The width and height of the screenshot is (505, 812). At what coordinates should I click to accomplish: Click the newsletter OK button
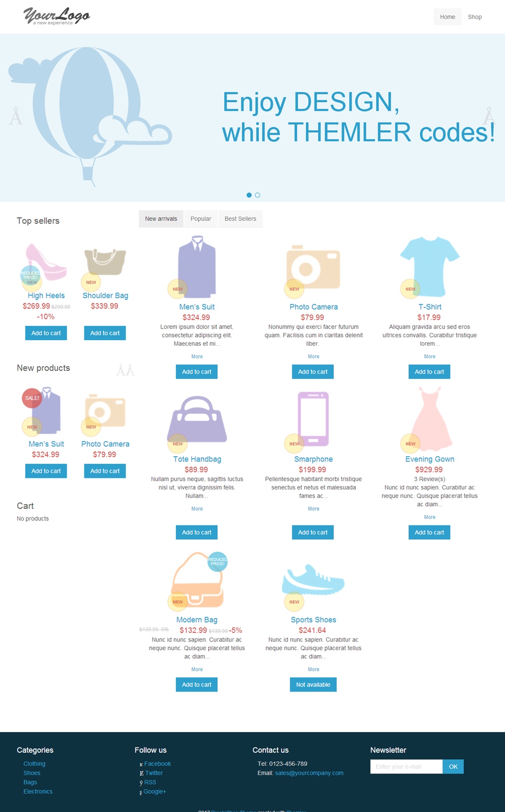(453, 767)
